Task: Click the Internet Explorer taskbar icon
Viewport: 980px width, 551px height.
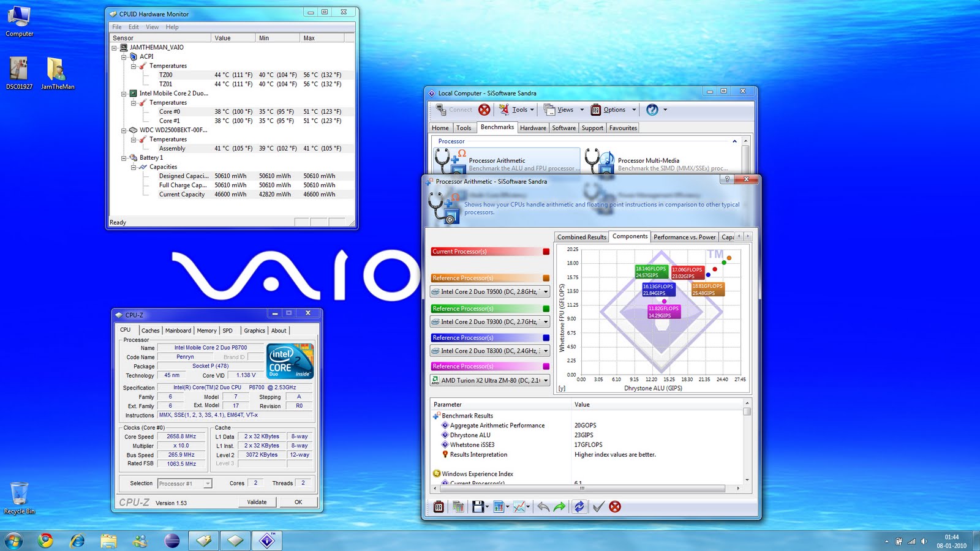Action: 77,541
